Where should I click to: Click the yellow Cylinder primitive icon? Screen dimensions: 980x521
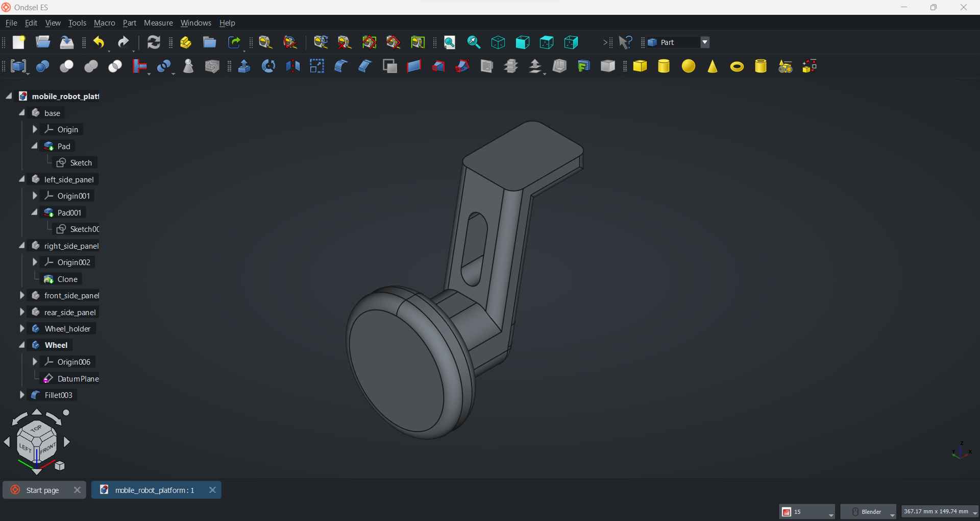coord(664,66)
